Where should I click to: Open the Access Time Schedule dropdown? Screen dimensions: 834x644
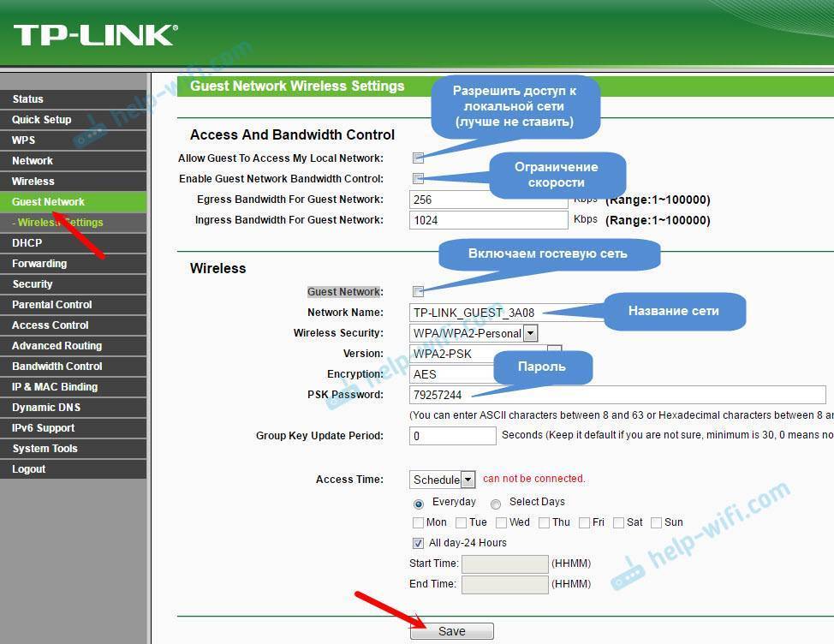coord(442,480)
